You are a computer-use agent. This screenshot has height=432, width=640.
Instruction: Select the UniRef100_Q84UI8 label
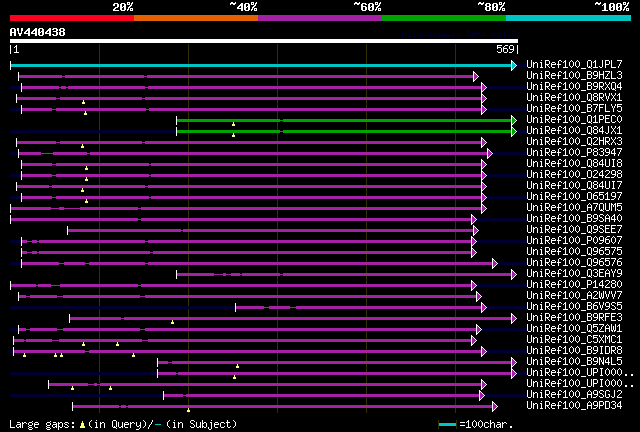(x=574, y=163)
